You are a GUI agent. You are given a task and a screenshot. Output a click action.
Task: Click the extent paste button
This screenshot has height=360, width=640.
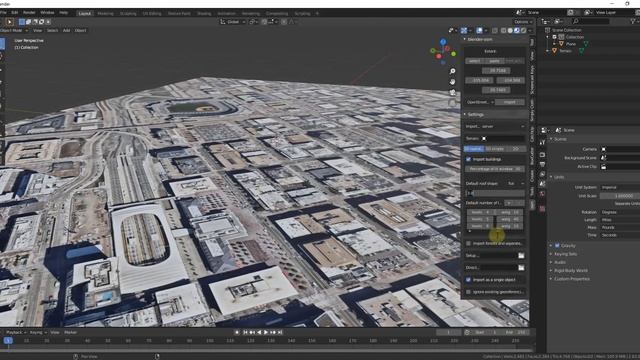(494, 61)
